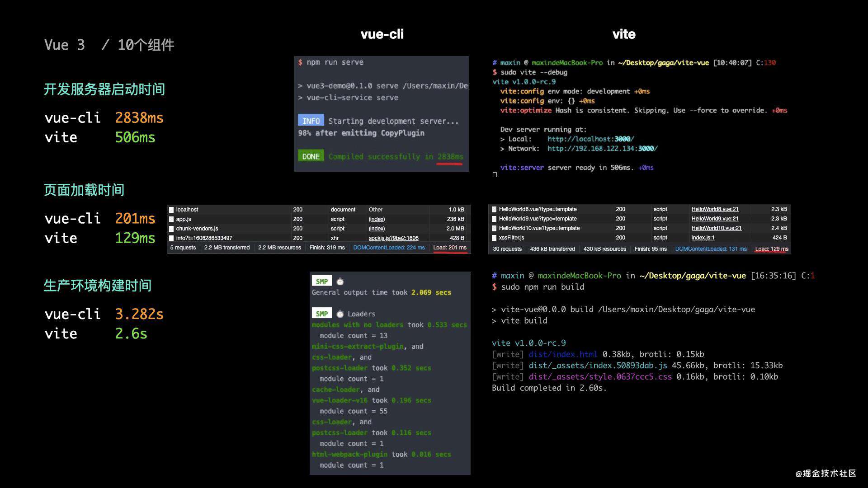Click the '2.2 MB transferred' status entry
This screenshot has width=868, height=488.
(x=227, y=248)
